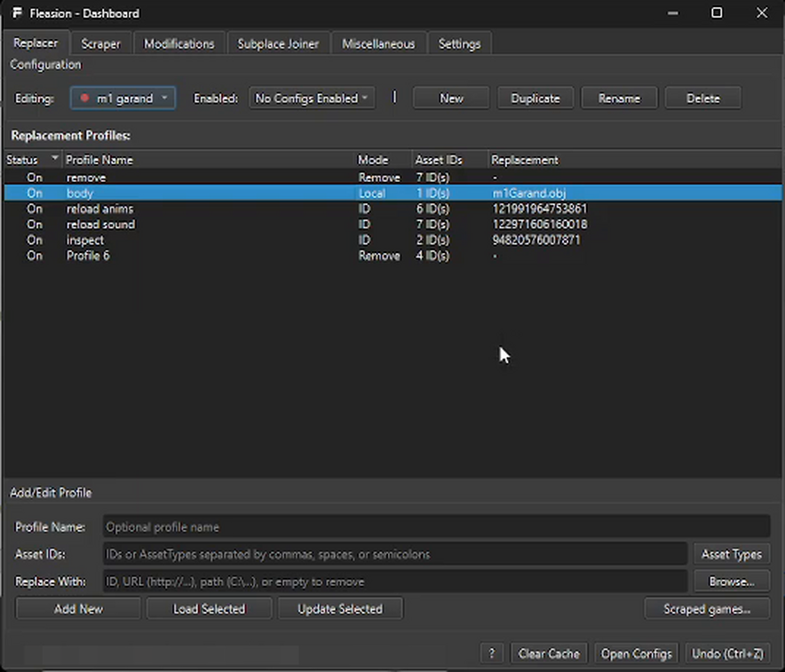Click the Clear Cache button
The image size is (785, 672).
(549, 653)
